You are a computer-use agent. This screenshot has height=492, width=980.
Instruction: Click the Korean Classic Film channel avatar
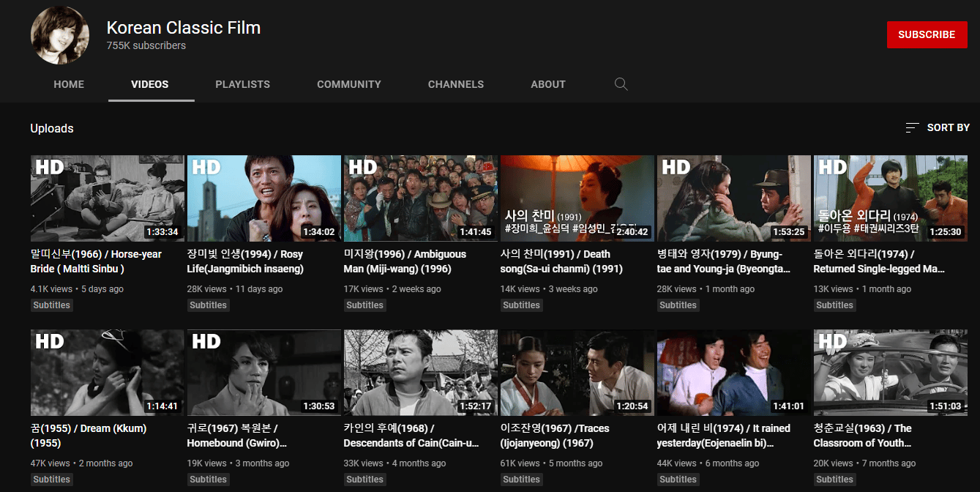[59, 34]
